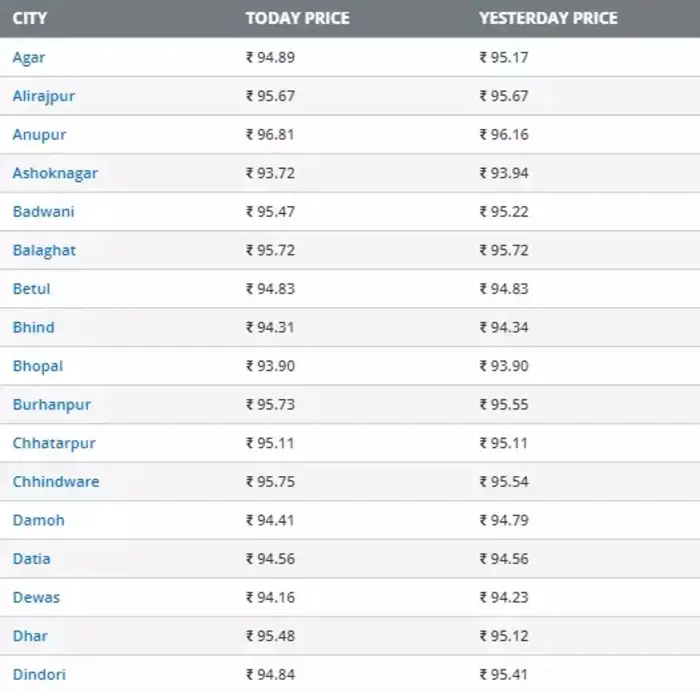Screen dimensions: 700x693
Task: Go to the Datia link
Action: pyautogui.click(x=31, y=559)
